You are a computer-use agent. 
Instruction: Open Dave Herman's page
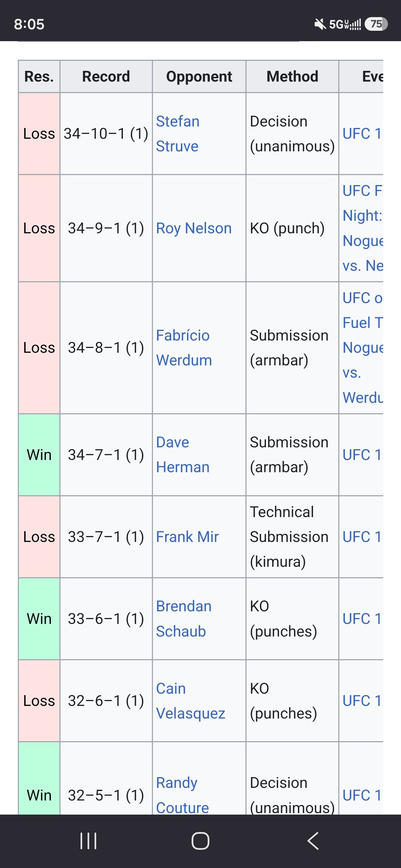coord(183,454)
